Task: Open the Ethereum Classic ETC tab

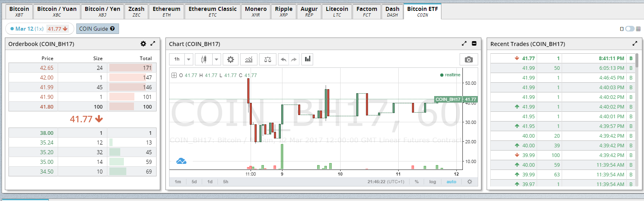Action: [x=213, y=12]
